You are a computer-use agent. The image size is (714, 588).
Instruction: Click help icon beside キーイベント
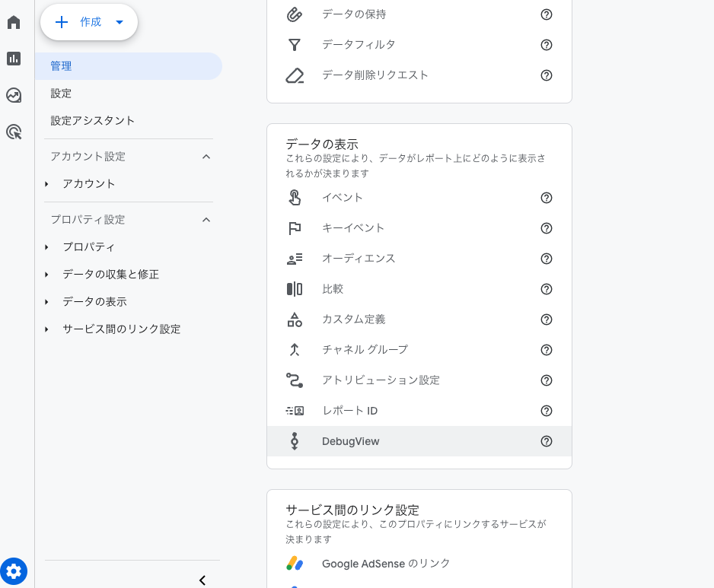[546, 228]
